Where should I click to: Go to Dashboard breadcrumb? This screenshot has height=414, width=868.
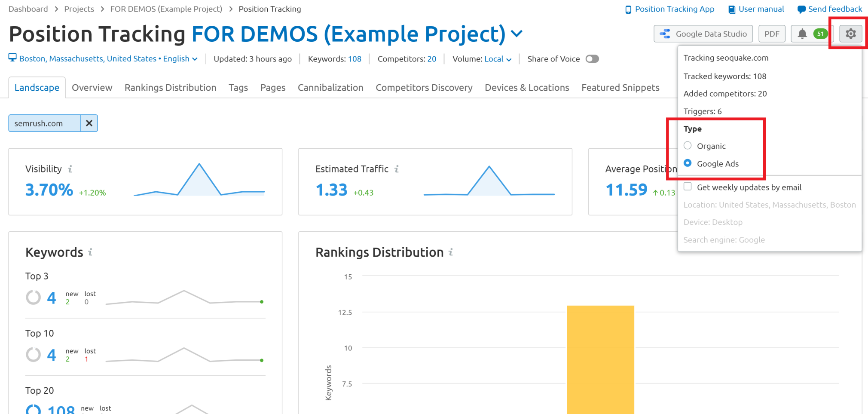tap(28, 9)
